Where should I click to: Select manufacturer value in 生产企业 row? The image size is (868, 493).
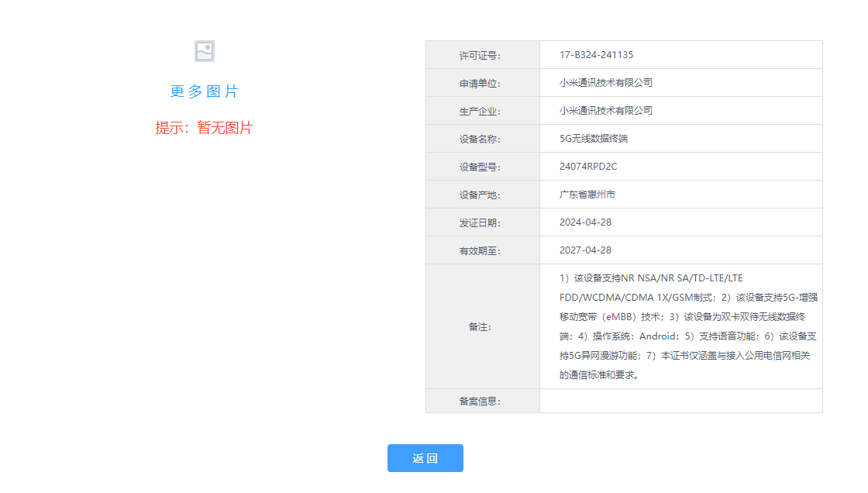pyautogui.click(x=605, y=111)
